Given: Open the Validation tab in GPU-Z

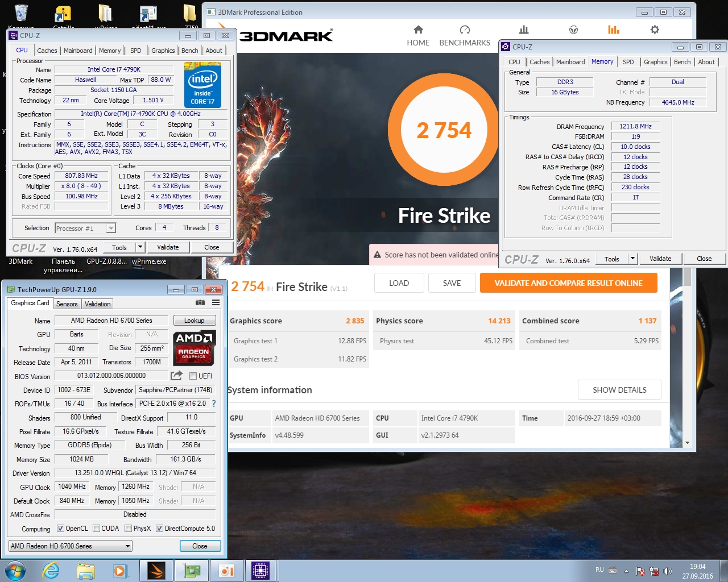Looking at the screenshot, I should coord(98,304).
